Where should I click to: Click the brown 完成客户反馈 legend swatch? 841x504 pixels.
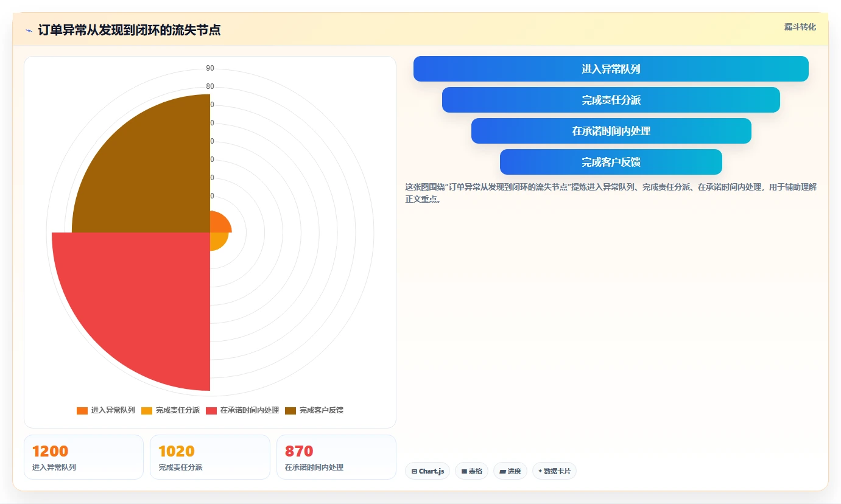pyautogui.click(x=290, y=411)
